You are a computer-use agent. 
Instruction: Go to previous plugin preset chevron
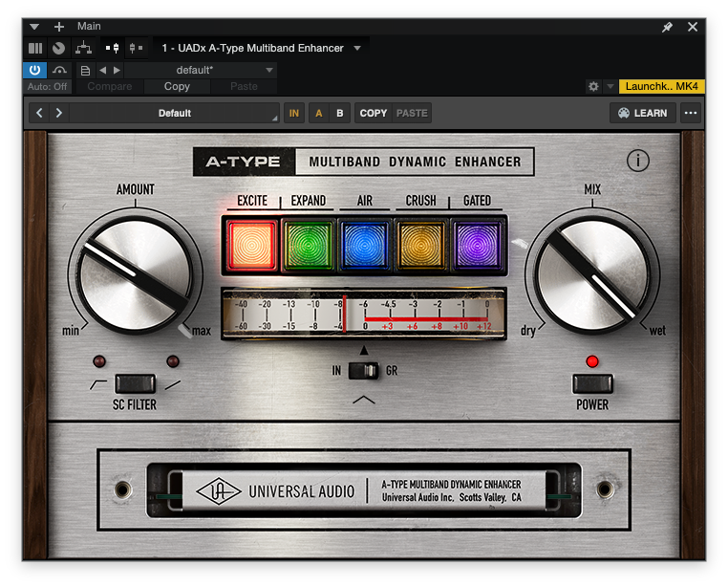point(39,113)
